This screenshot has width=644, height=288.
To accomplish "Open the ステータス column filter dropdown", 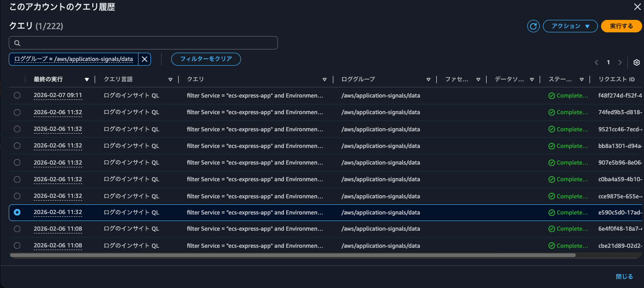I will [x=582, y=79].
